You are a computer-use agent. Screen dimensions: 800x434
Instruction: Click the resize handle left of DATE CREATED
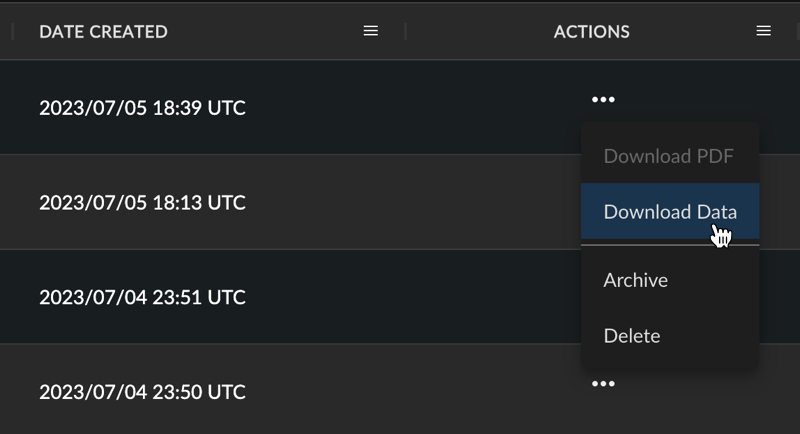click(x=12, y=31)
